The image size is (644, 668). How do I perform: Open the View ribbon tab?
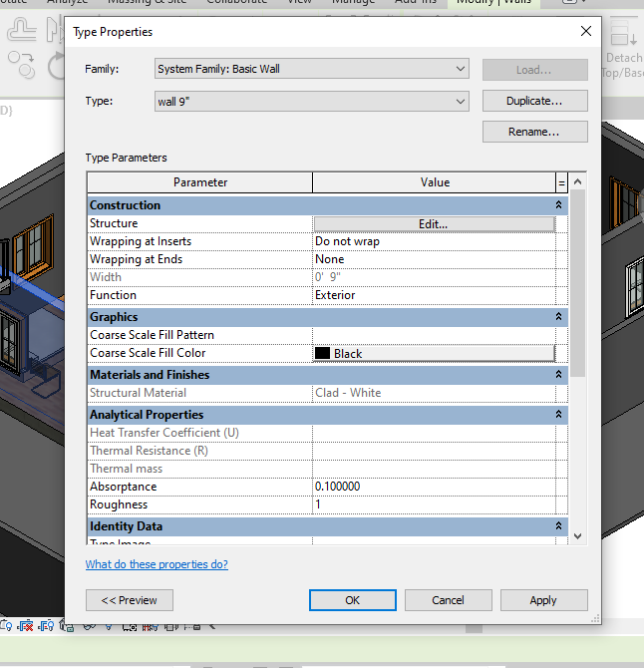(299, 2)
